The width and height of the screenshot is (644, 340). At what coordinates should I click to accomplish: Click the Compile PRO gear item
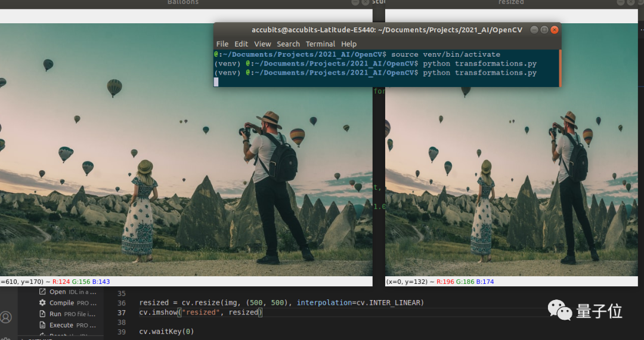point(68,303)
